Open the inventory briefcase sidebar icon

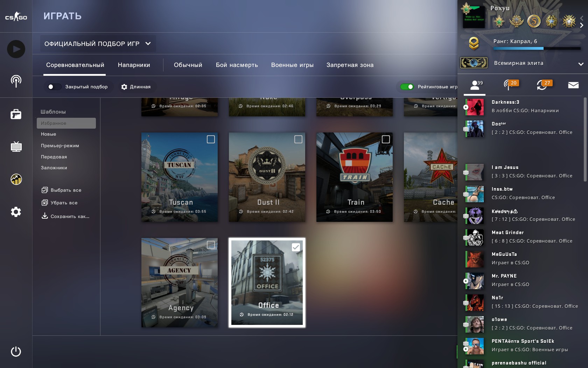[16, 114]
